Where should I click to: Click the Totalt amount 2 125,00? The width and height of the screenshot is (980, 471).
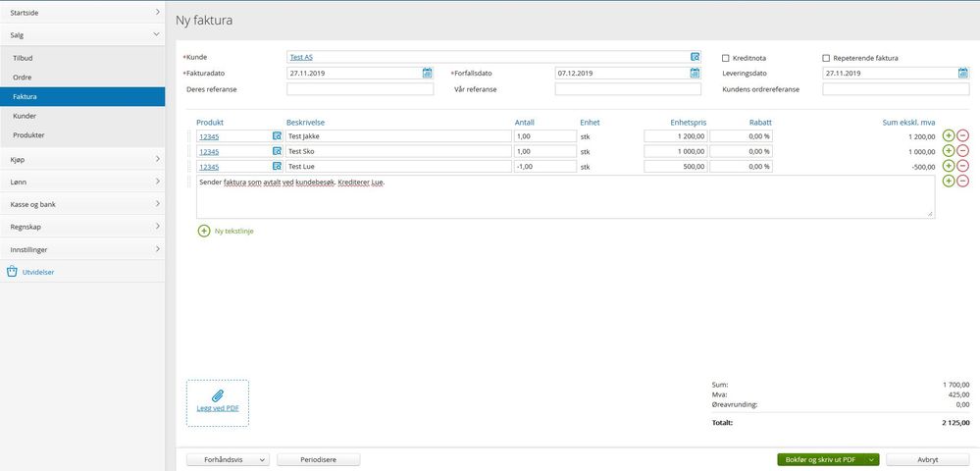point(955,423)
